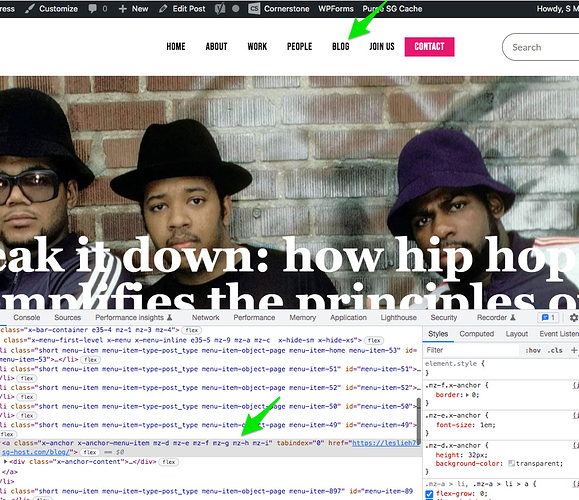Click the transparent background-color swatch
The image size is (579, 500).
click(511, 463)
